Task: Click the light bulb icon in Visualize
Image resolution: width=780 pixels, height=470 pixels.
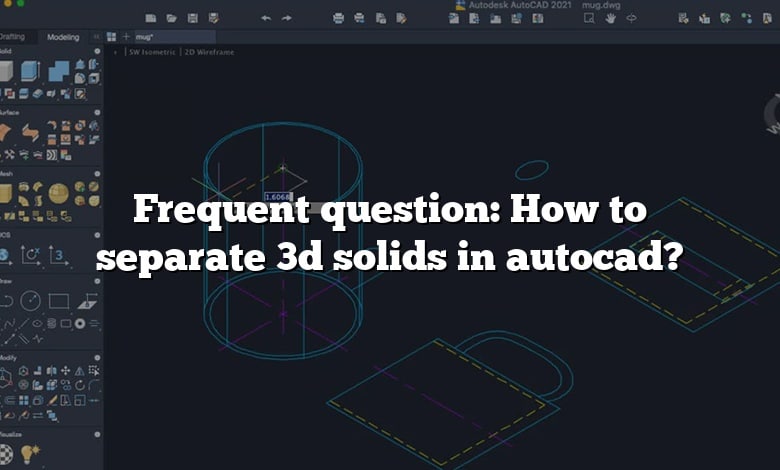Action: click(x=30, y=454)
